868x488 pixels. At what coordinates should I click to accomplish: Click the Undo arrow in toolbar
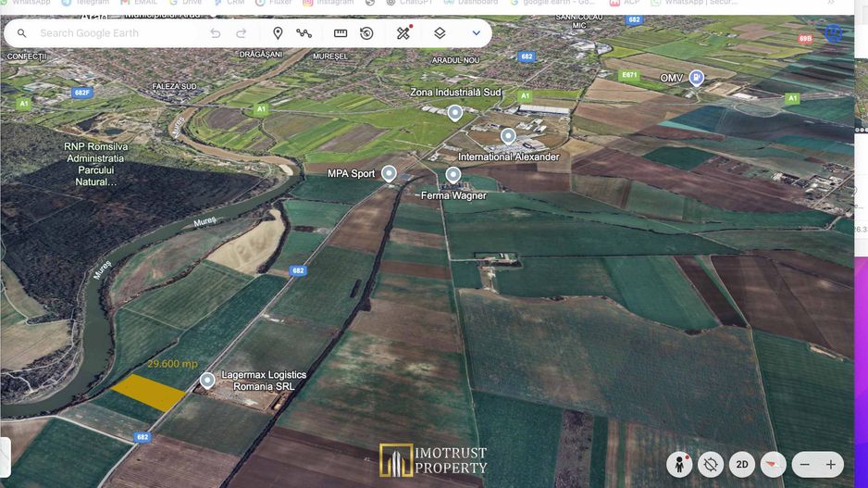point(216,33)
